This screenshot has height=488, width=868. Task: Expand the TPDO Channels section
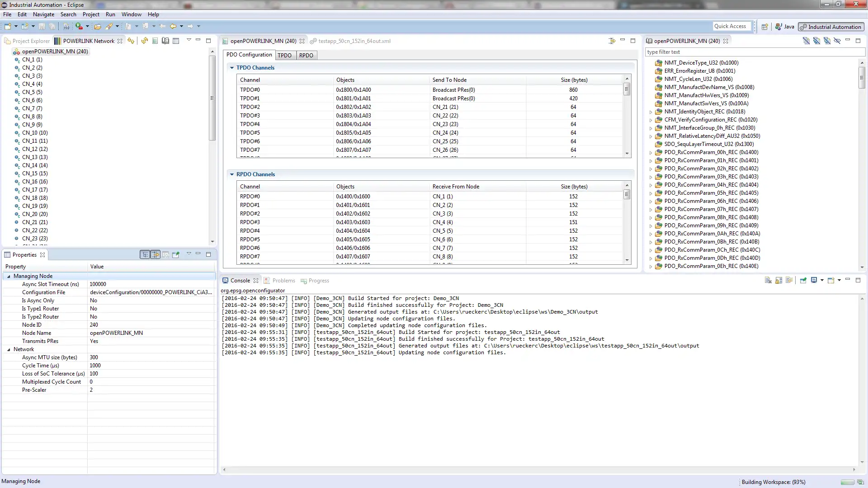(231, 67)
